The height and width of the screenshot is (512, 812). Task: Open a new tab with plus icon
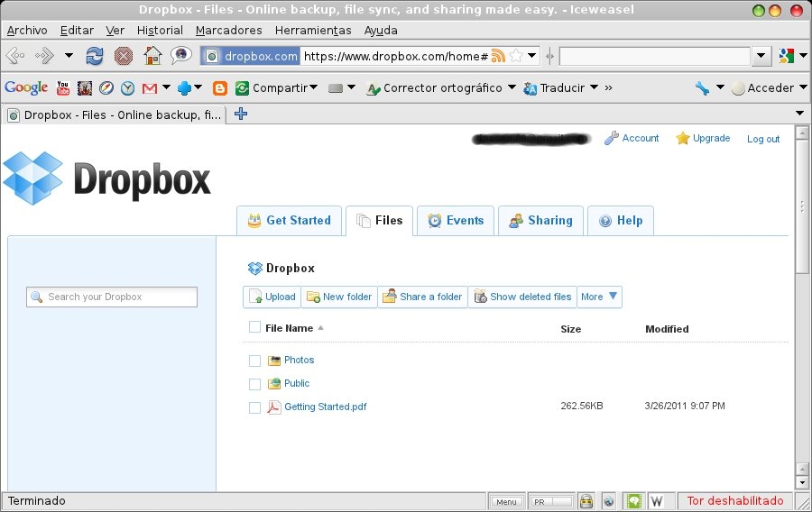coord(241,114)
